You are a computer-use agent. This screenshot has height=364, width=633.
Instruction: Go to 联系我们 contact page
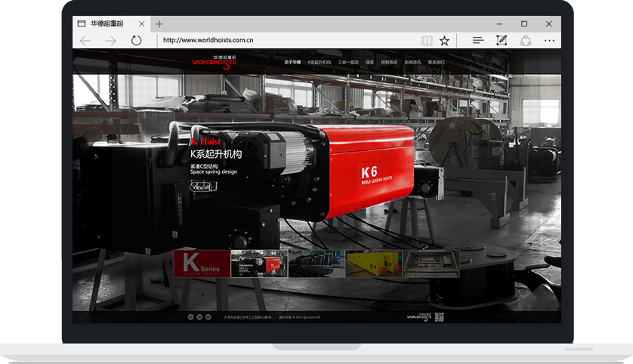coord(437,62)
